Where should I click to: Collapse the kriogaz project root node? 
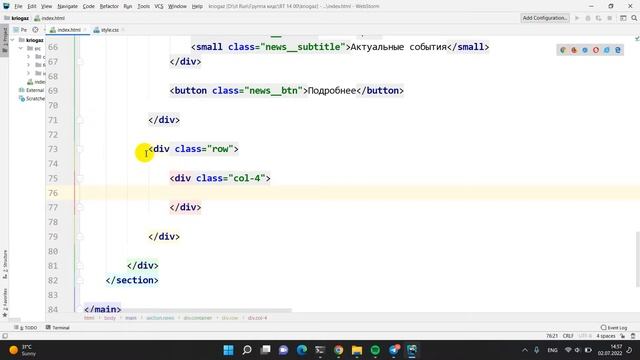pos(13,40)
